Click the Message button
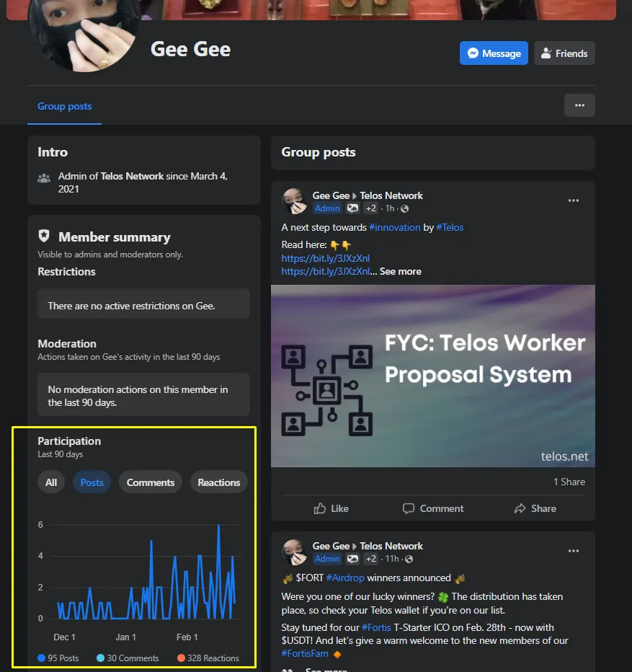 [494, 53]
